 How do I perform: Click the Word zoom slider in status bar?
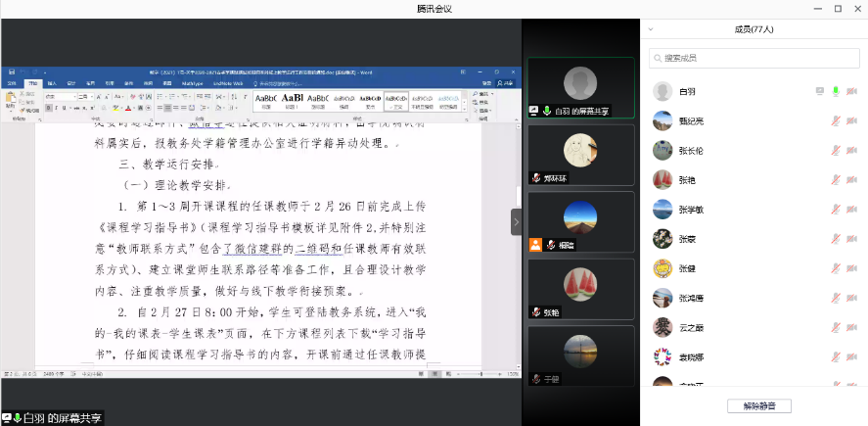point(480,374)
